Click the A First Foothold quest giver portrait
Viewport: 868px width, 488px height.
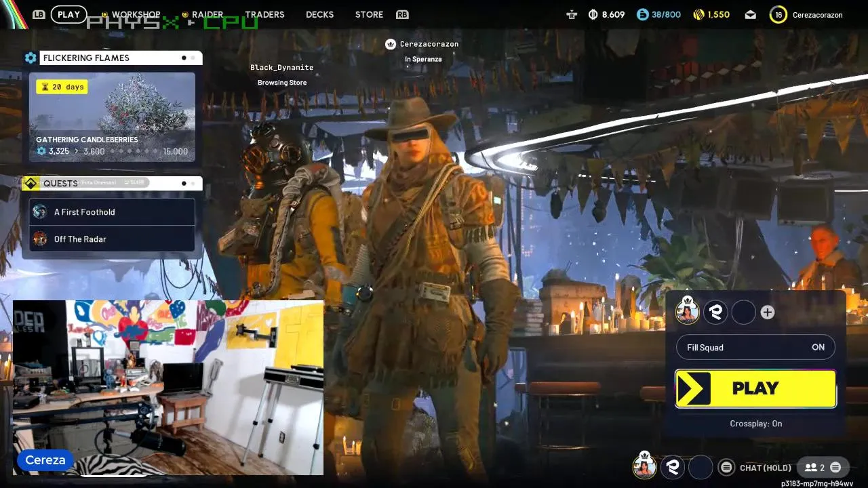tap(40, 211)
